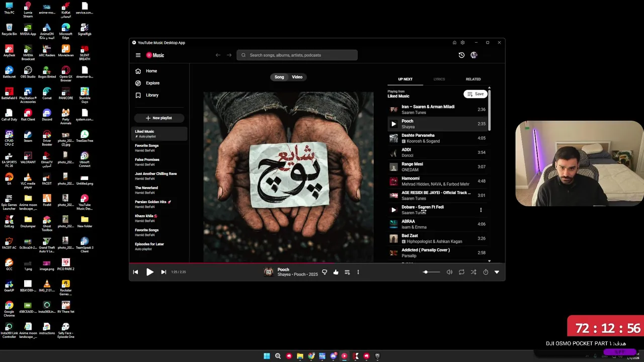Add Pooch to playlist from player bar
Screen dimensions: 644x362
click(x=347, y=272)
